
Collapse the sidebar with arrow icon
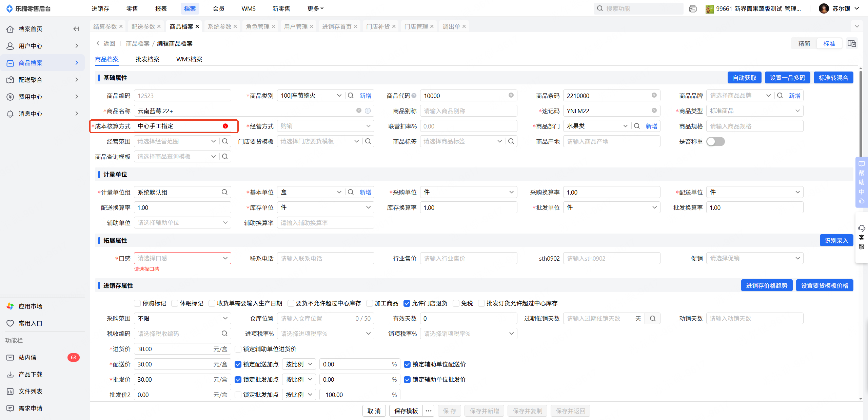click(76, 29)
